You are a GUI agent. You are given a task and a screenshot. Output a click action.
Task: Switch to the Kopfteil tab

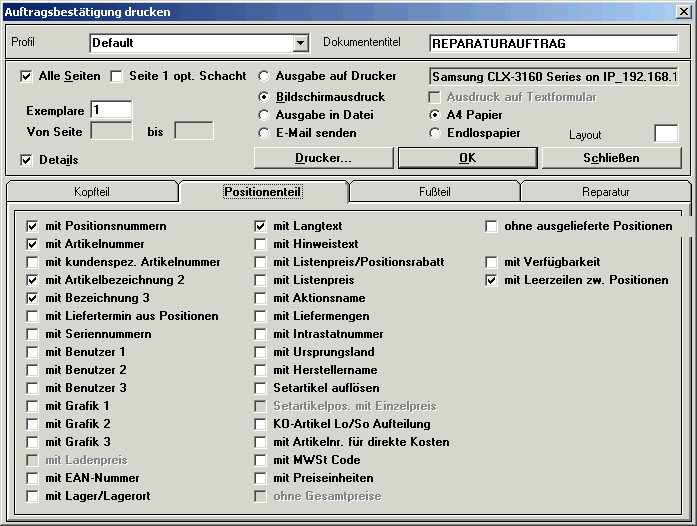coord(92,192)
